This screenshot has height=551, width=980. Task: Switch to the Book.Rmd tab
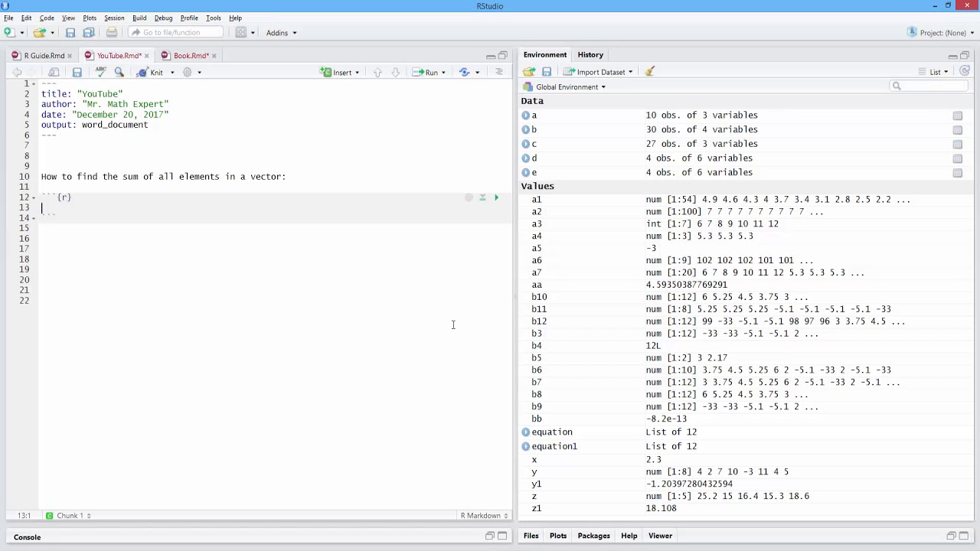190,55
